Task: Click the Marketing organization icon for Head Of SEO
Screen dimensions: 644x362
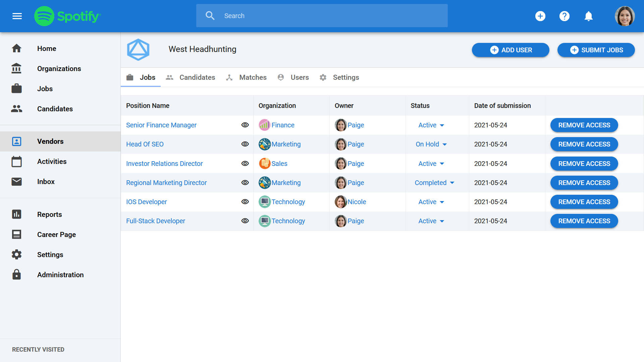Action: click(x=264, y=144)
